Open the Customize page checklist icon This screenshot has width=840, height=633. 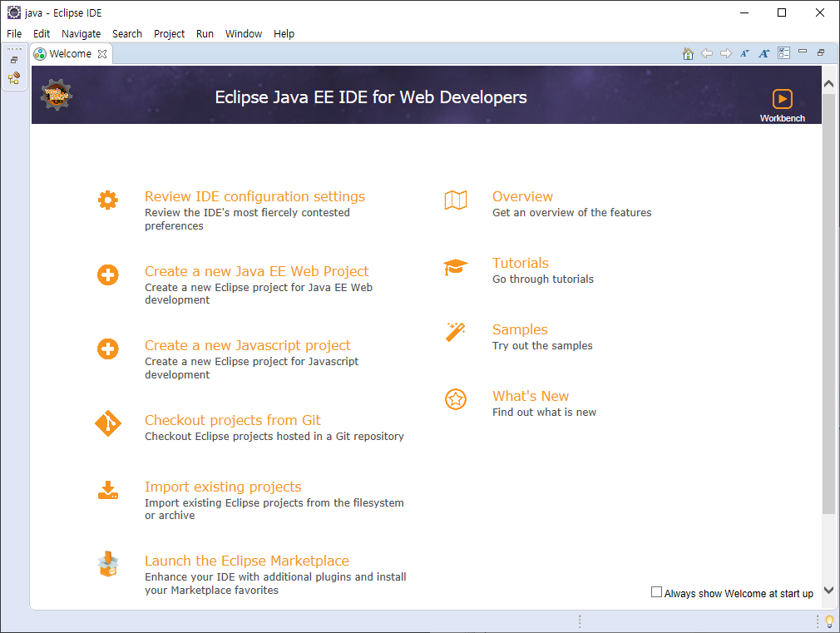783,53
